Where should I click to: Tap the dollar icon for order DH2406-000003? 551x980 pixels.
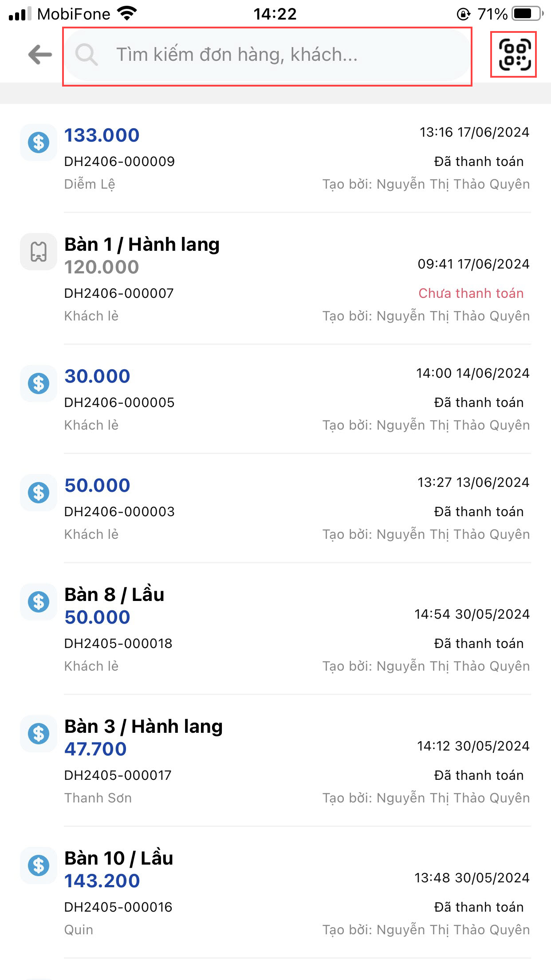(x=39, y=493)
